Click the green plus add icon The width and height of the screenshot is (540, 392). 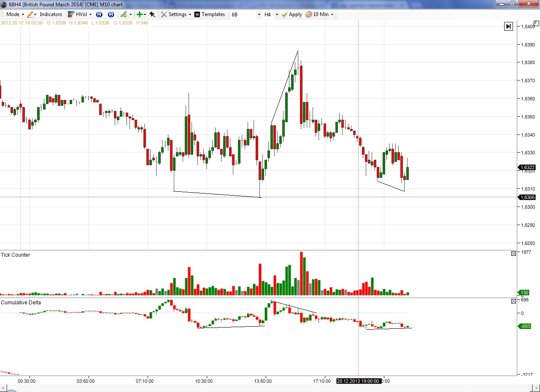tap(139, 14)
